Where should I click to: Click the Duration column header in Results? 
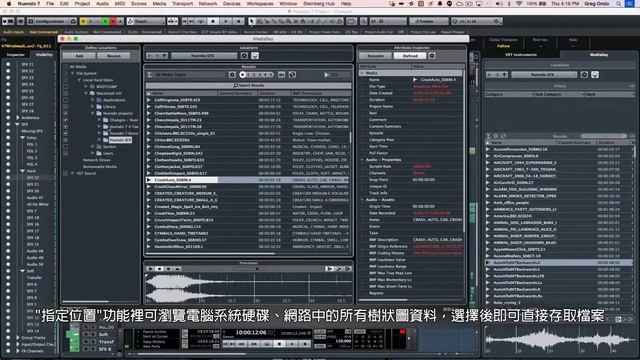point(273,93)
